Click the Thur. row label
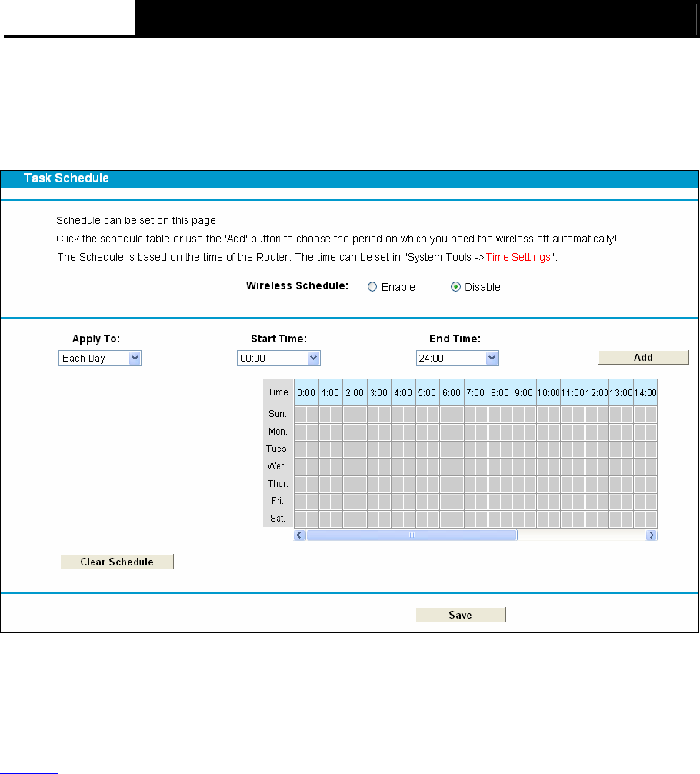The height and width of the screenshot is (774, 700). 278,484
